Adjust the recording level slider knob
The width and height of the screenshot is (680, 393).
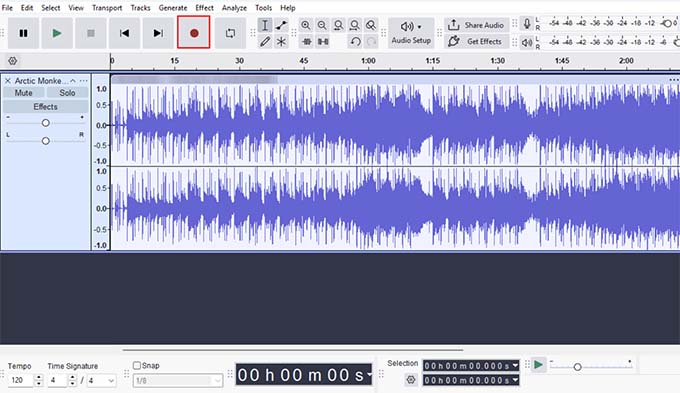(668, 23)
